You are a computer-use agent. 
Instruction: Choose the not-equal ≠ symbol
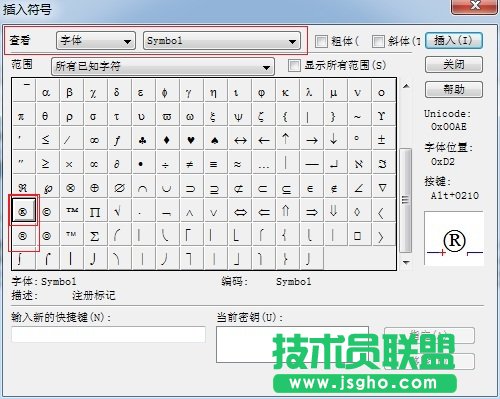[x=192, y=163]
